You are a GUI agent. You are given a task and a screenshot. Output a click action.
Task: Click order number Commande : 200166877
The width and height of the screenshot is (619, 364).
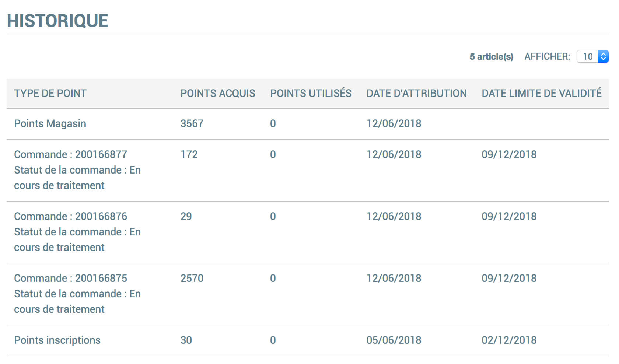pos(70,154)
